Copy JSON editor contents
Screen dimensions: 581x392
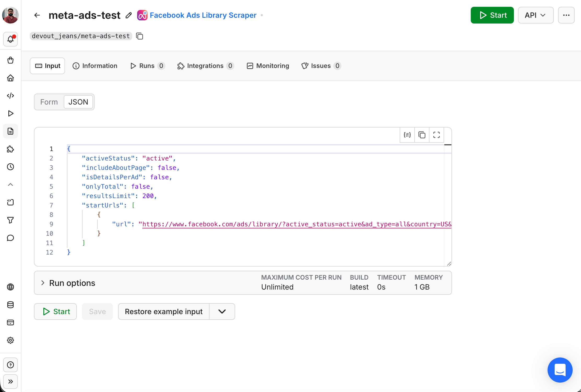(x=422, y=135)
